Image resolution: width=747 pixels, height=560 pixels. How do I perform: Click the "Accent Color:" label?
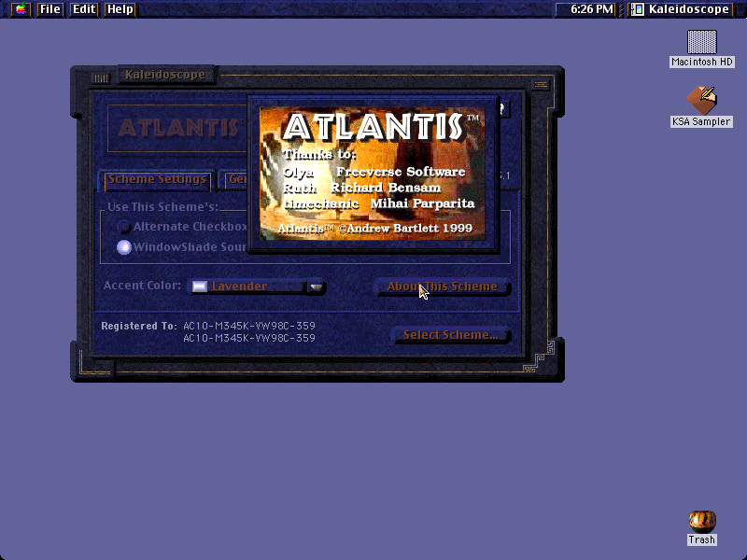point(142,286)
